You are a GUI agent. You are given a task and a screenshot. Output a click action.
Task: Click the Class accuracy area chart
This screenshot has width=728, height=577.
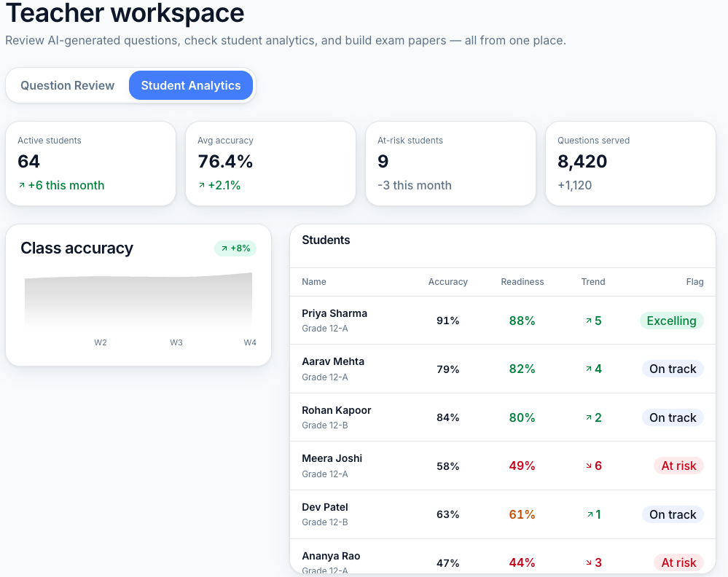138,301
